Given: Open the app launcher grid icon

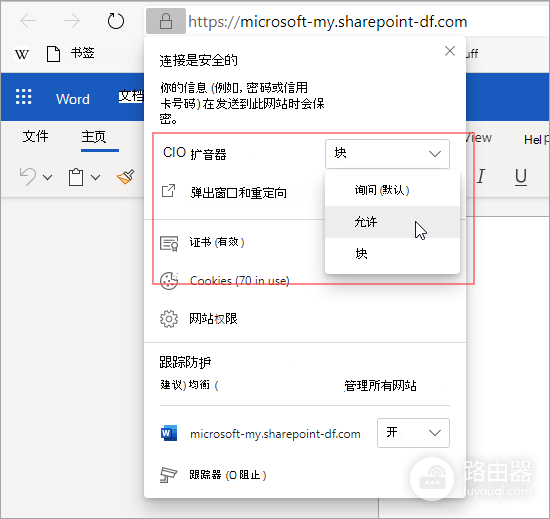Looking at the screenshot, I should pos(24,97).
